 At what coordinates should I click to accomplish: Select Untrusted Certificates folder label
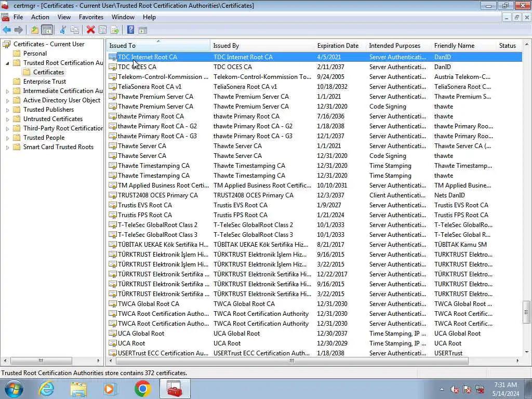coord(53,119)
